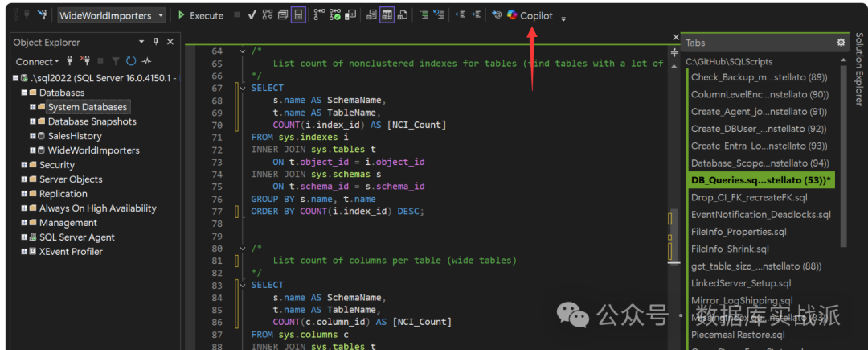
Task: Open the toolbar overflow options arrow
Action: click(x=563, y=19)
